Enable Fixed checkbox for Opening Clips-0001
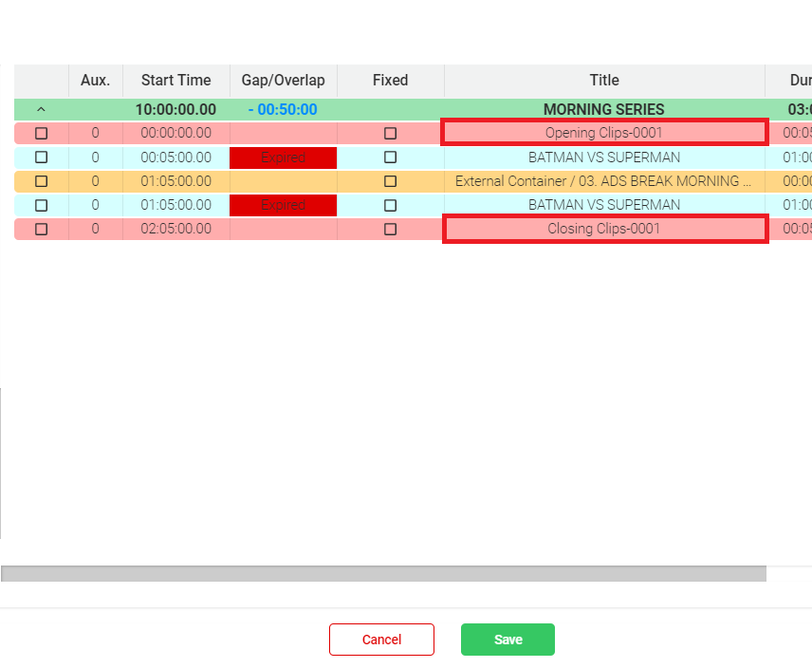Viewport: 812px width, 668px height. [390, 134]
